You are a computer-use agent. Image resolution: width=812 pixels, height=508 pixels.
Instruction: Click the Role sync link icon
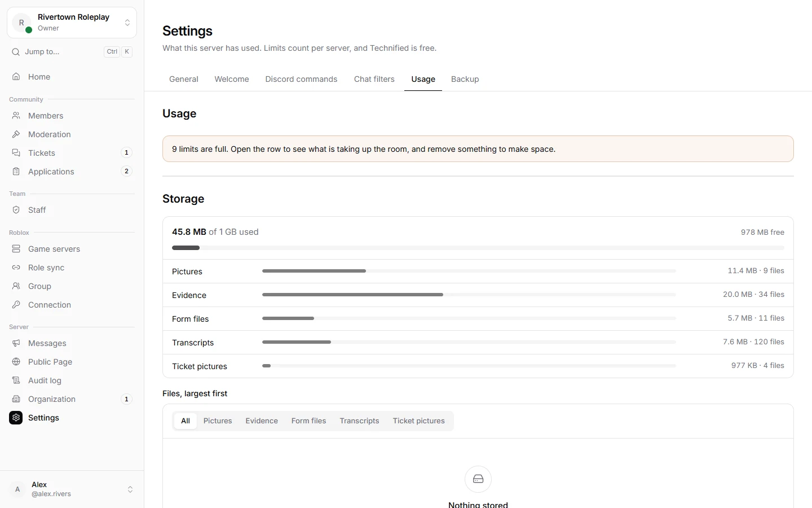tap(16, 268)
